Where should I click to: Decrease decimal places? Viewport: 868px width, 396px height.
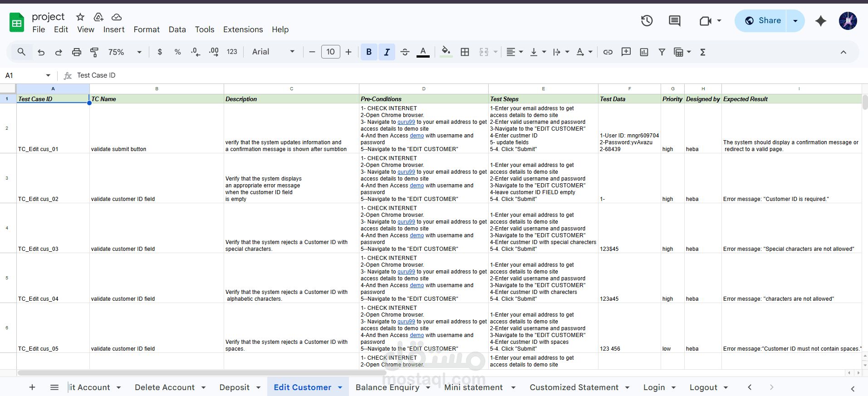(196, 52)
